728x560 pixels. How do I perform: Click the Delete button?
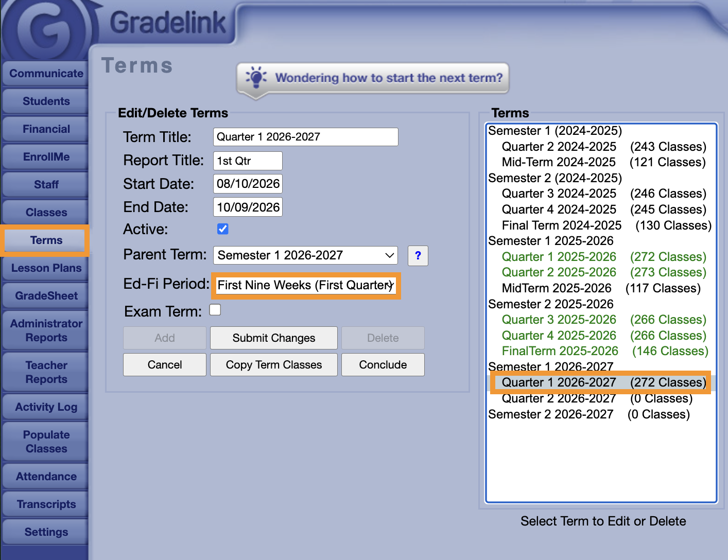pyautogui.click(x=383, y=338)
